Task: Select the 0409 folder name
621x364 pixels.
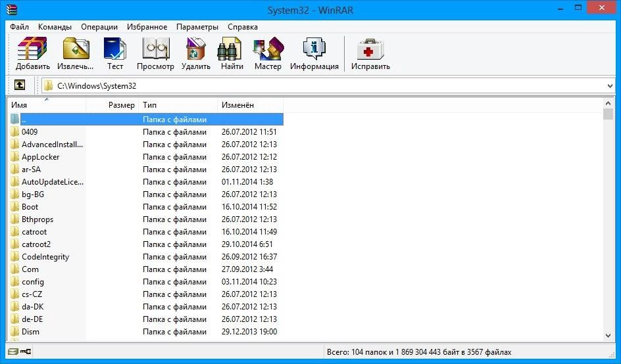Action: (30, 132)
